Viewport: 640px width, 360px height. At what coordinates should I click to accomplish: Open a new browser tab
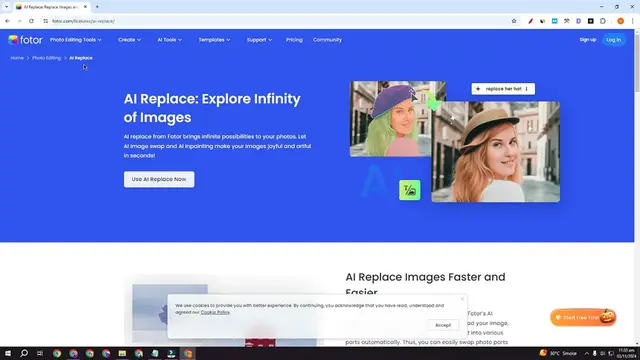[97, 7]
